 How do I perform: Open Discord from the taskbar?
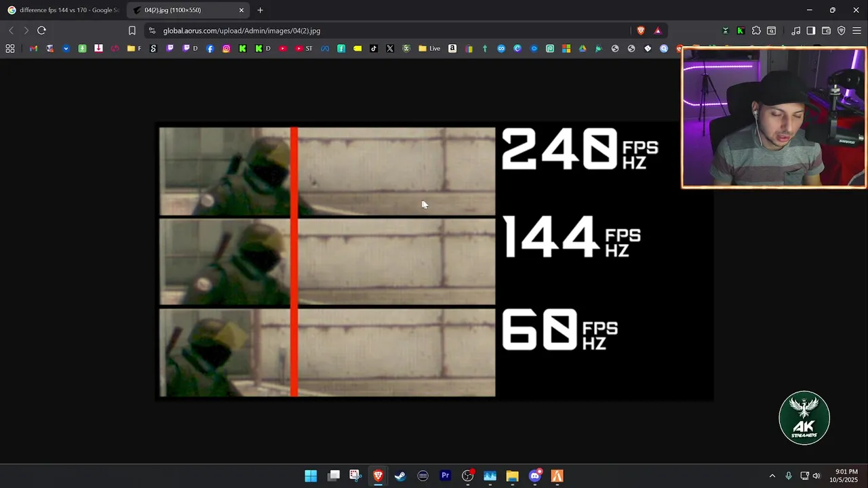pos(535,476)
